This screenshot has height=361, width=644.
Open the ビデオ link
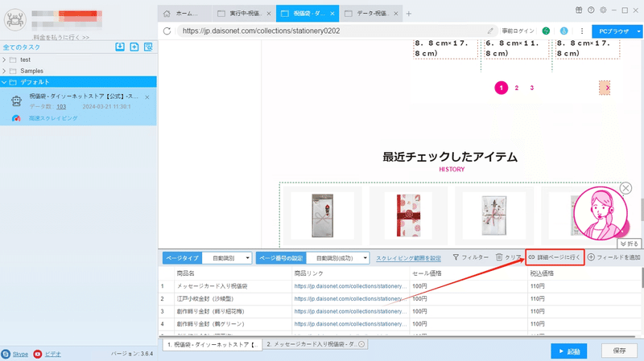[52, 354]
